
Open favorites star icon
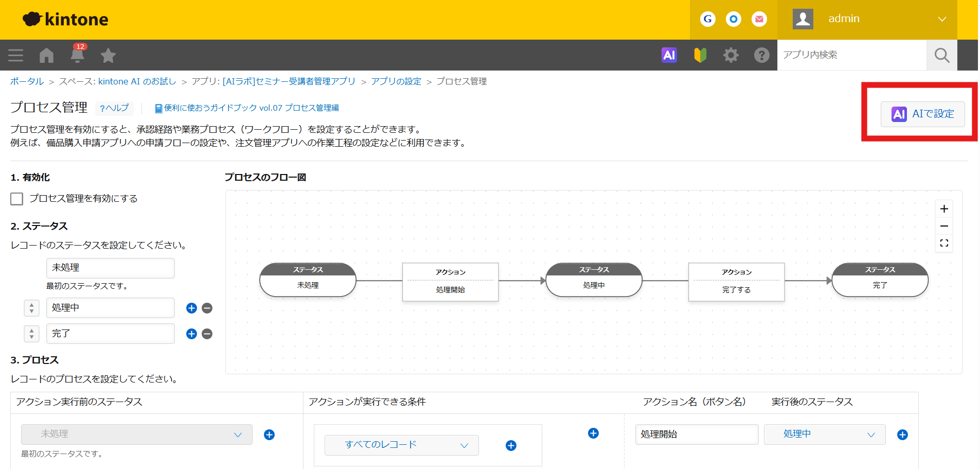[108, 55]
